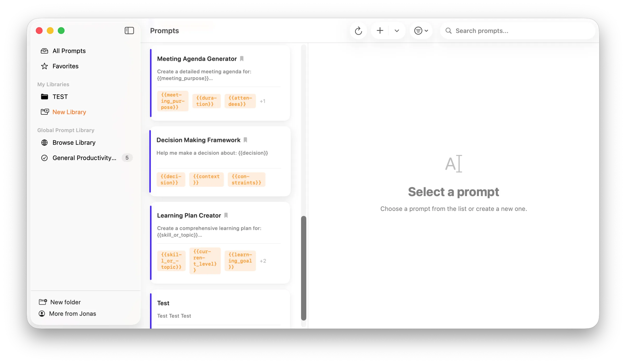The image size is (626, 364).
Task: Click the {{duration}} variable tag
Action: point(206,101)
